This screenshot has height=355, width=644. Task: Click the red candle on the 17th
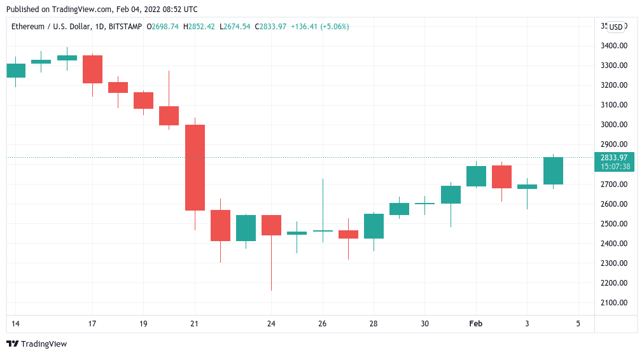coord(92,69)
